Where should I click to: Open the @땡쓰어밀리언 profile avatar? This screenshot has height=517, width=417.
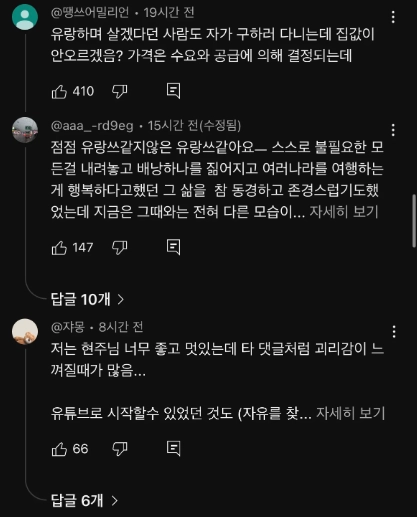[25, 17]
